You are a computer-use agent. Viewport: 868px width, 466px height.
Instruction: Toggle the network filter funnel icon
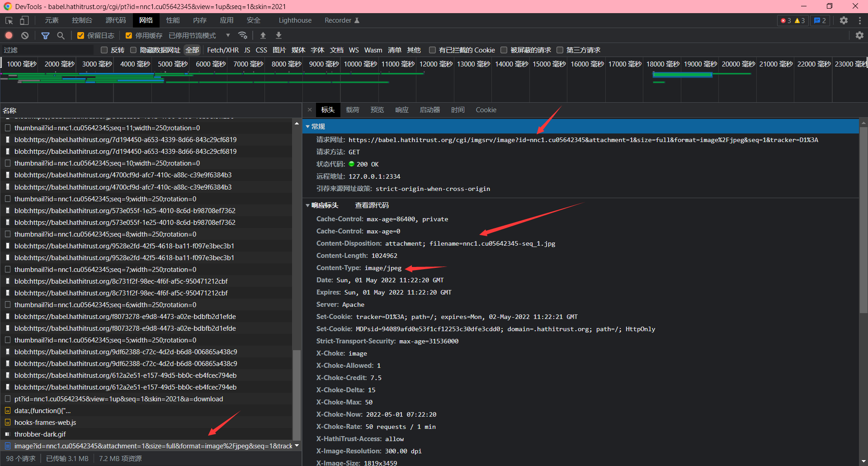pos(45,35)
